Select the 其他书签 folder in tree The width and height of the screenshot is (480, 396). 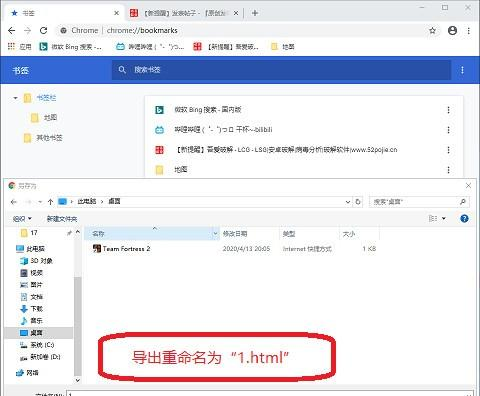[x=43, y=138]
